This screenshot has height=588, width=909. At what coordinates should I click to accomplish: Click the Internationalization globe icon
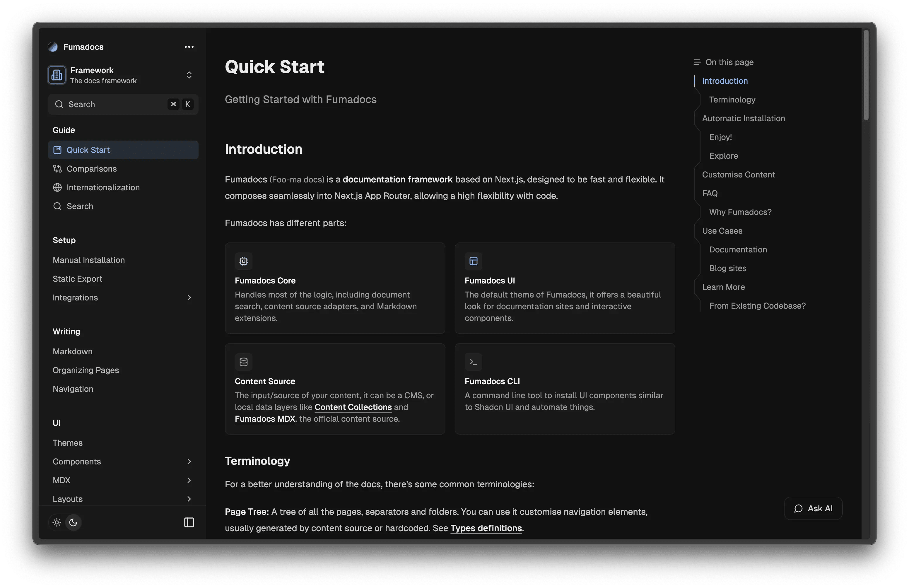57,187
